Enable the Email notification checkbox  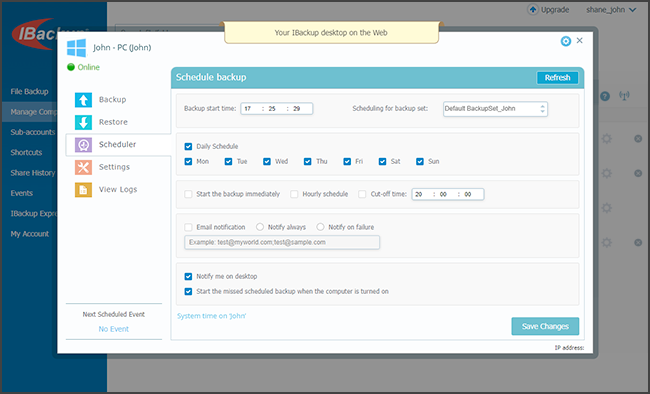coord(188,227)
